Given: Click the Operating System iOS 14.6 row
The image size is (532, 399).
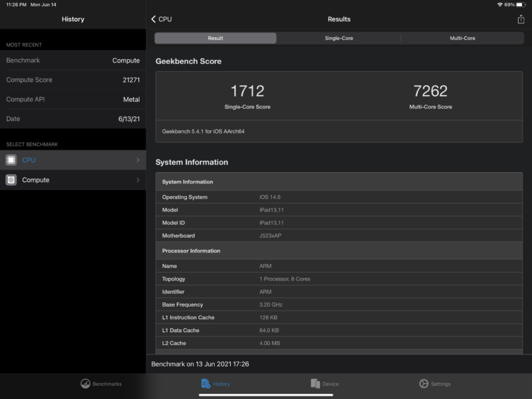Looking at the screenshot, I should 339,197.
